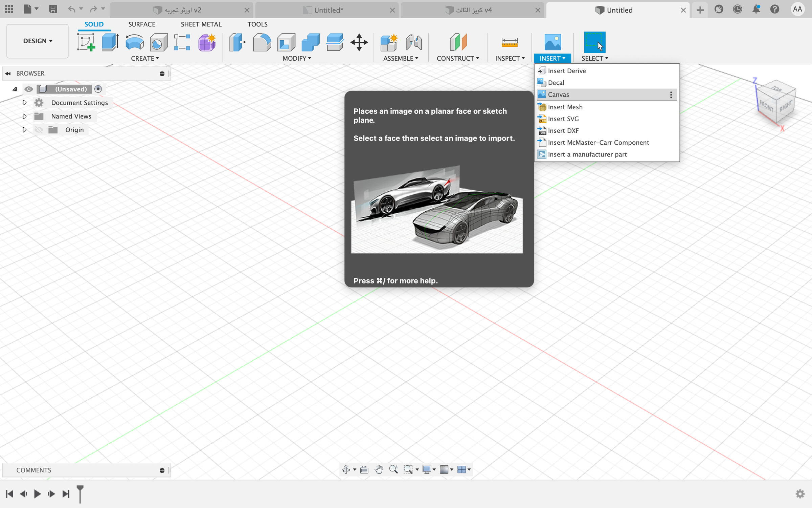Toggle visibility of the Origin folder
812x508 pixels.
[x=39, y=130]
